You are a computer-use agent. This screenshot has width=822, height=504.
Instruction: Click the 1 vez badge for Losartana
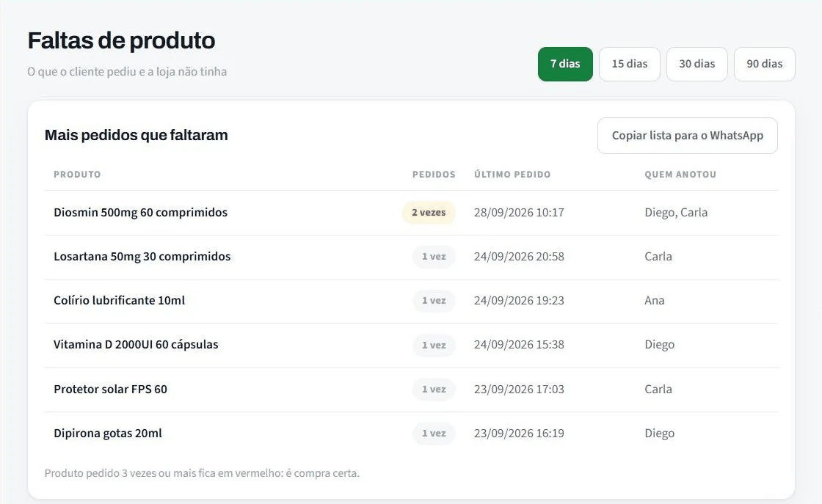434,257
